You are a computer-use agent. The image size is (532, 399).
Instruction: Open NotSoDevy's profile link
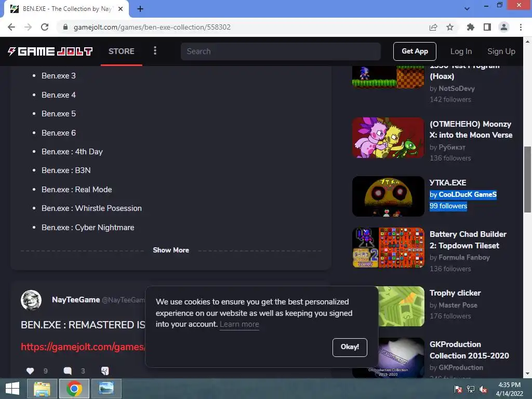[456, 88]
